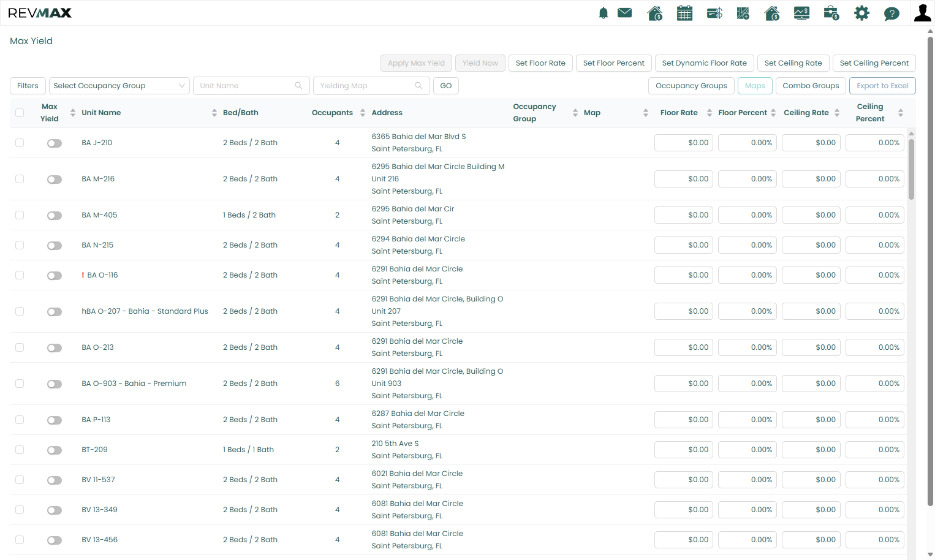The width and height of the screenshot is (935, 560).
Task: Sort by the Occupants column arrows
Action: 363,113
